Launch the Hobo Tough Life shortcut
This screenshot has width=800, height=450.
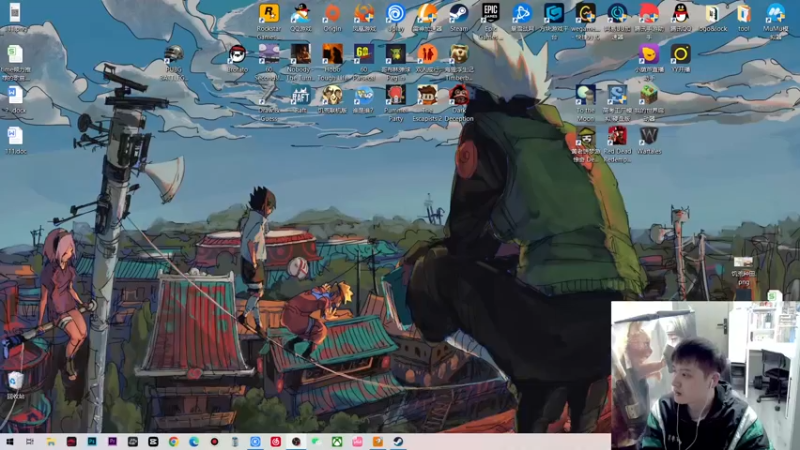pos(332,54)
